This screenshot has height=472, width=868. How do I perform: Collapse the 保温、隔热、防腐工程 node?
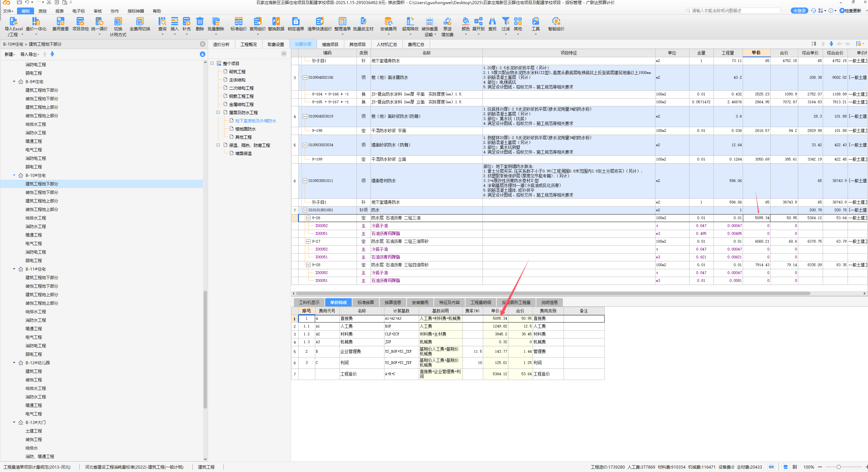(x=218, y=145)
